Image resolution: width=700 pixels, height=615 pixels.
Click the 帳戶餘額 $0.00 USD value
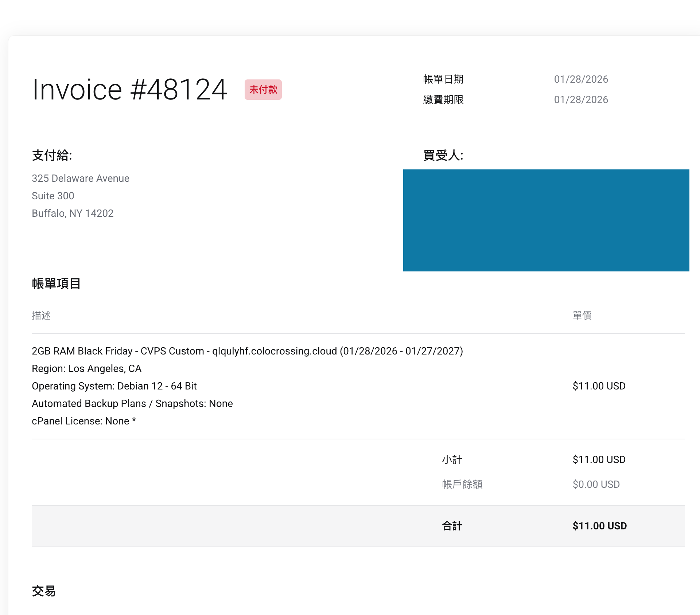(596, 484)
